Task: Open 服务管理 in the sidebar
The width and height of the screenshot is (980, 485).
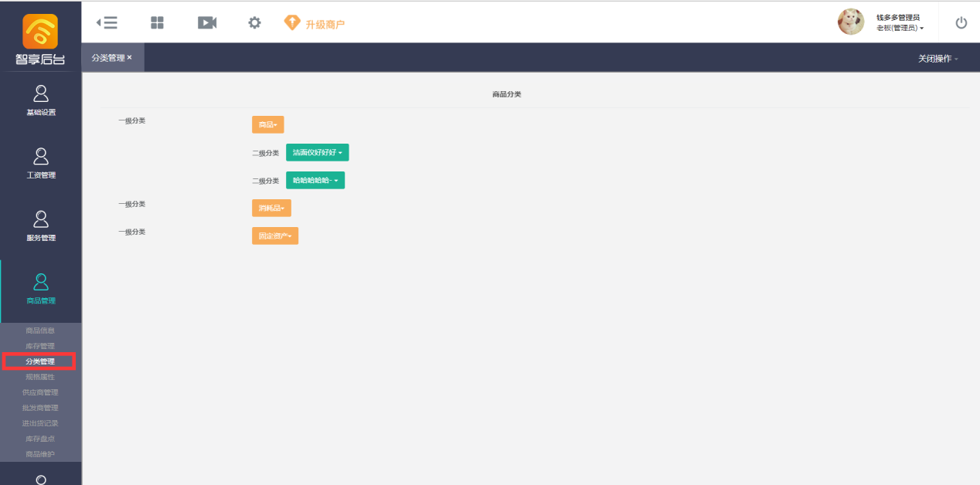Action: point(41,226)
